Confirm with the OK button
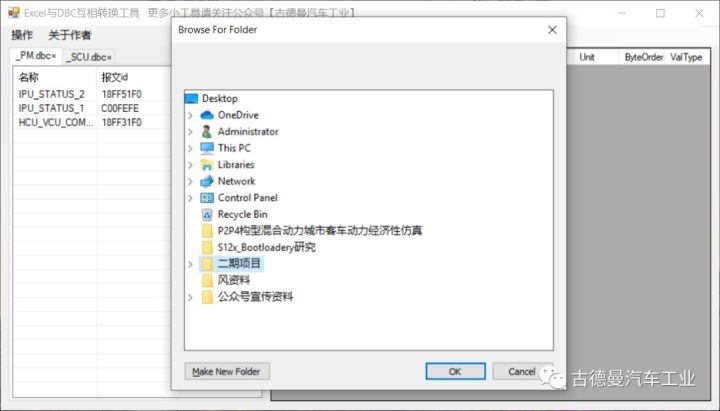The image size is (720, 411). point(455,371)
